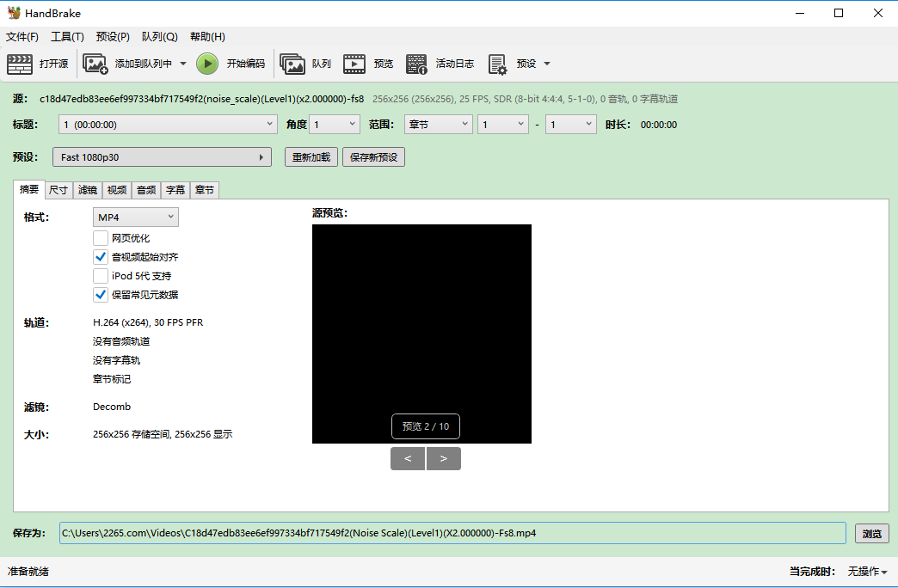This screenshot has width=898, height=588.
Task: Click the HandBrake app logo in the title bar
Action: (x=14, y=13)
